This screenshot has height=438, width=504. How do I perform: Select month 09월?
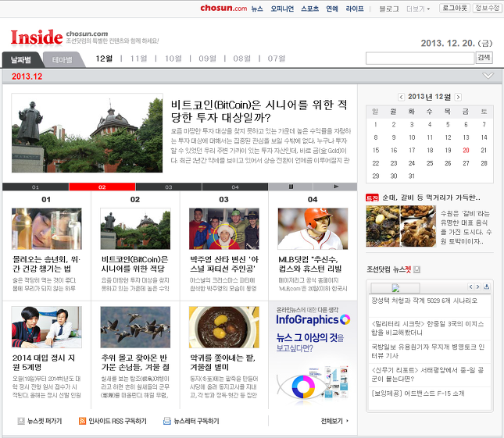[x=207, y=59]
